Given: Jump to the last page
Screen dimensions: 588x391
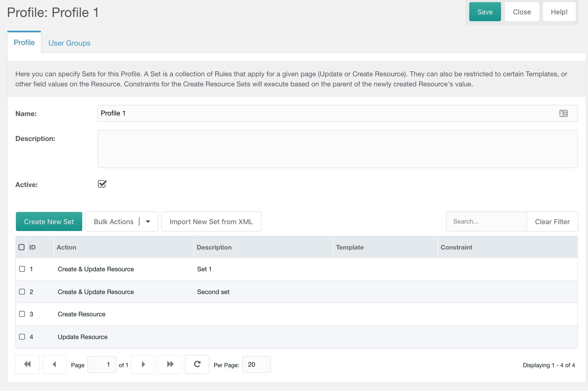Looking at the screenshot, I should (170, 364).
